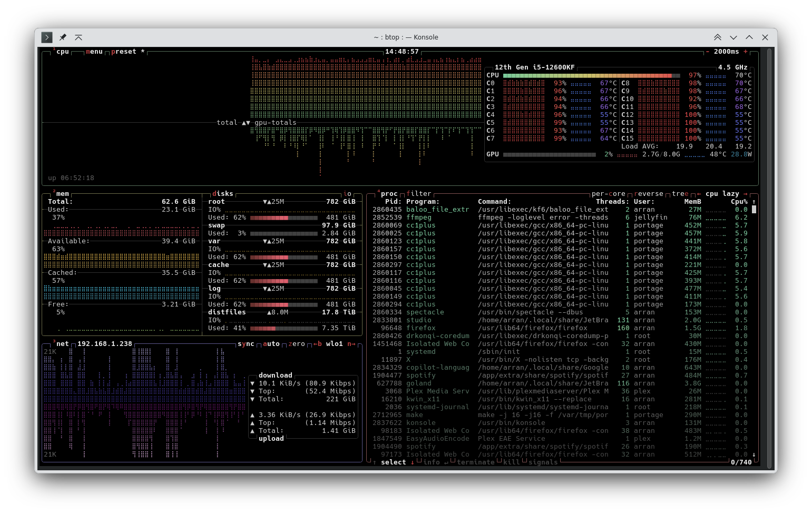This screenshot has height=514, width=812.
Task: Click the GPU usage bar at 2%
Action: pyautogui.click(x=550, y=154)
